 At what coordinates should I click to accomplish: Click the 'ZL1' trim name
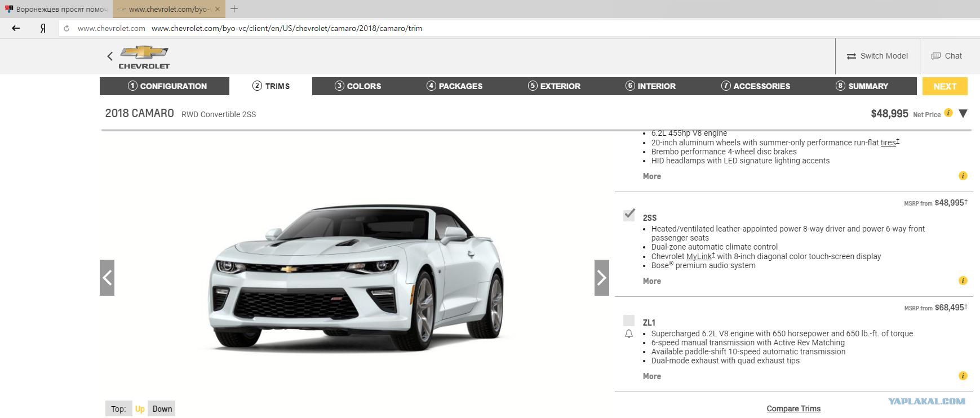pos(649,323)
